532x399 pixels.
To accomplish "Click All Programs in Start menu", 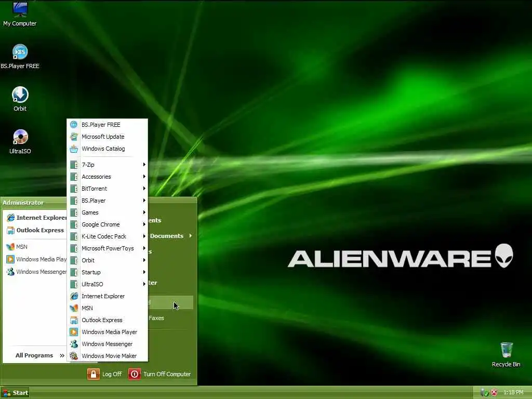I will tap(39, 355).
